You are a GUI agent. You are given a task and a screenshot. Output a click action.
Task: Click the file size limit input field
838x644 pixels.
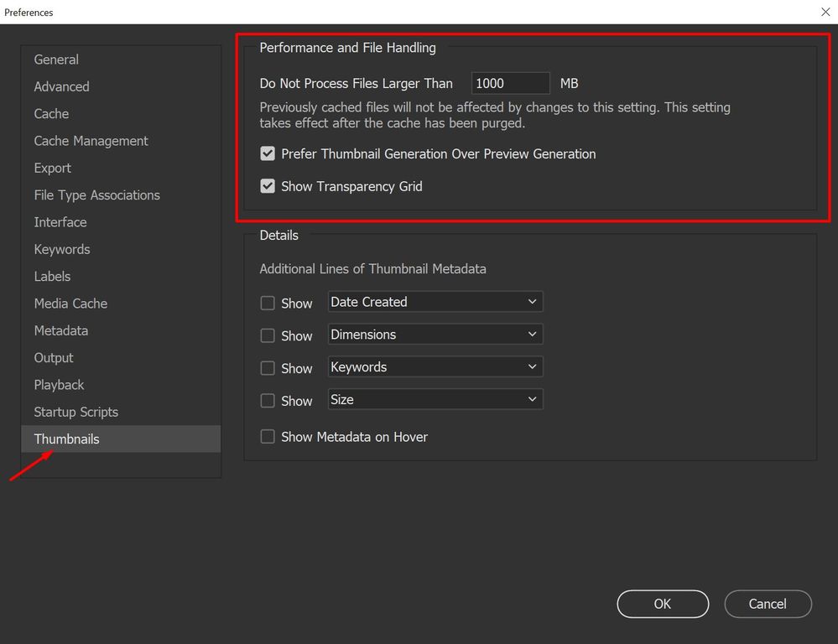[509, 83]
